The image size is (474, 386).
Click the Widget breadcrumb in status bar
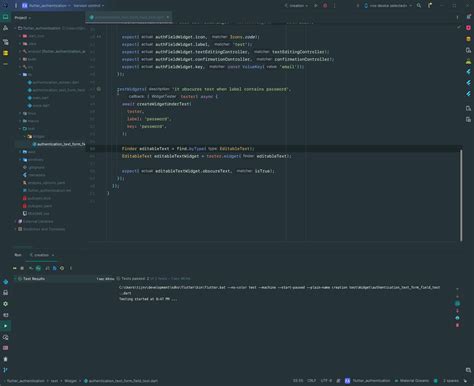[70, 381]
